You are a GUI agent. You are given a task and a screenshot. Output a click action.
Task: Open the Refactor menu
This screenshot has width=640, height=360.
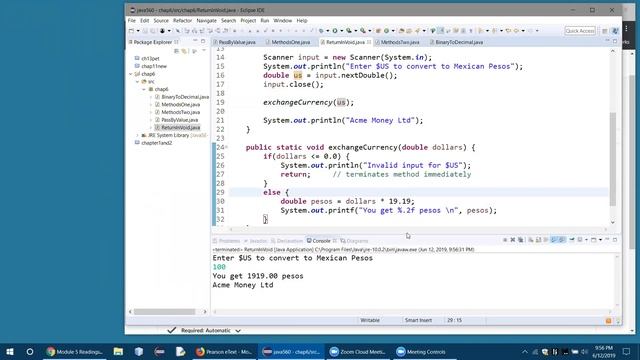(182, 20)
